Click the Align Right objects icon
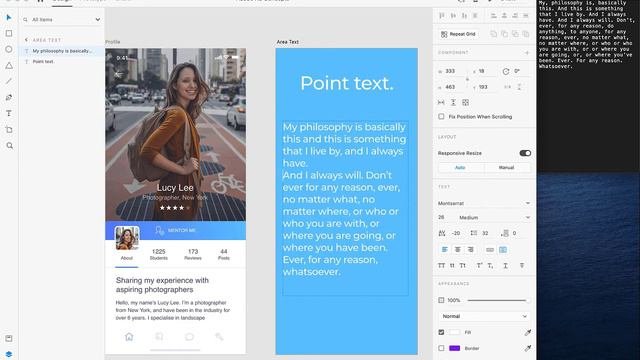Screen dimensions: 640x360 pos(515,16)
